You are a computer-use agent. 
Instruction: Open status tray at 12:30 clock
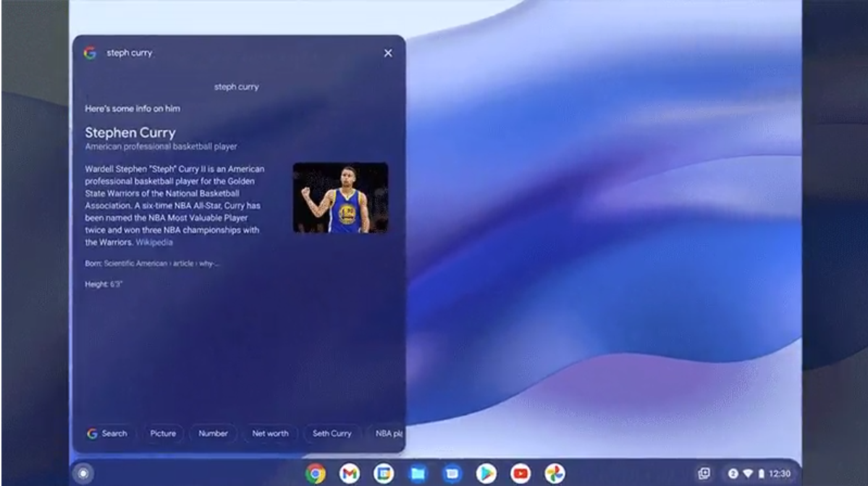(x=780, y=473)
